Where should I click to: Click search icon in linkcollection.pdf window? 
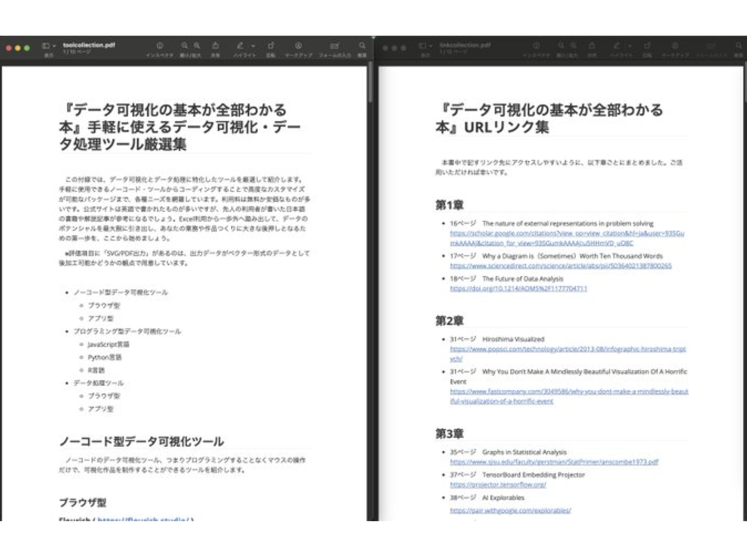pos(739,46)
